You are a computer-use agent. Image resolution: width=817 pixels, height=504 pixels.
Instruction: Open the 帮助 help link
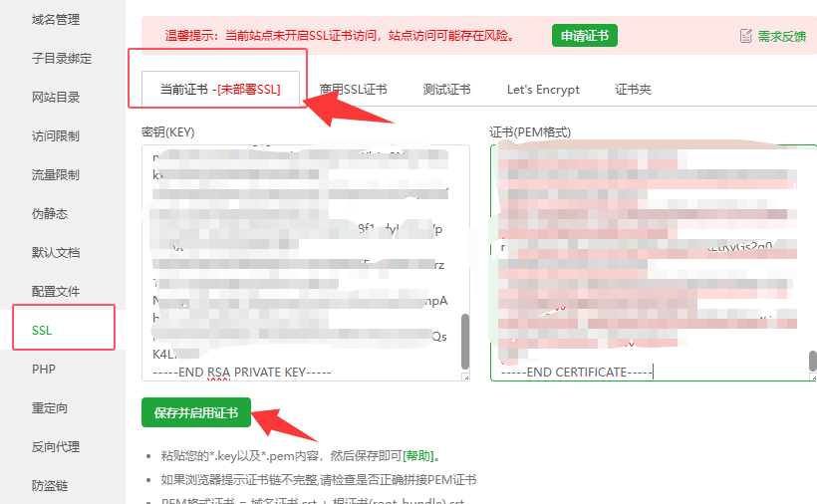pyautogui.click(x=417, y=456)
